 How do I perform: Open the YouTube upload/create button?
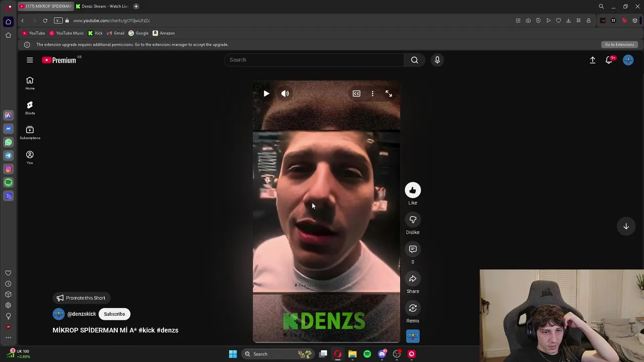pyautogui.click(x=593, y=60)
